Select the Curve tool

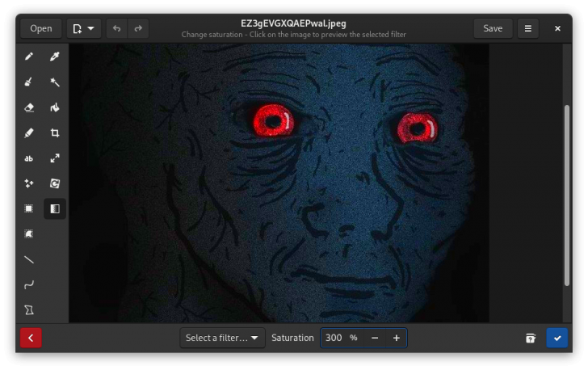[x=29, y=285]
